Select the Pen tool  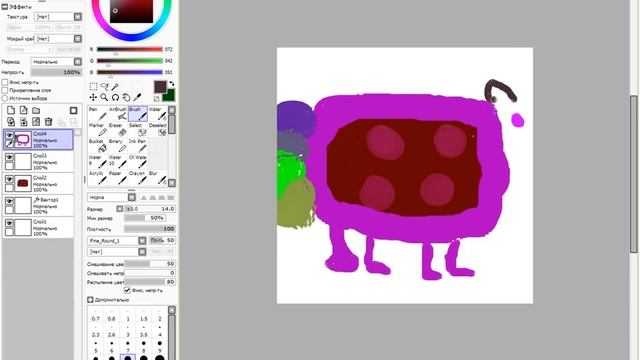point(98,114)
